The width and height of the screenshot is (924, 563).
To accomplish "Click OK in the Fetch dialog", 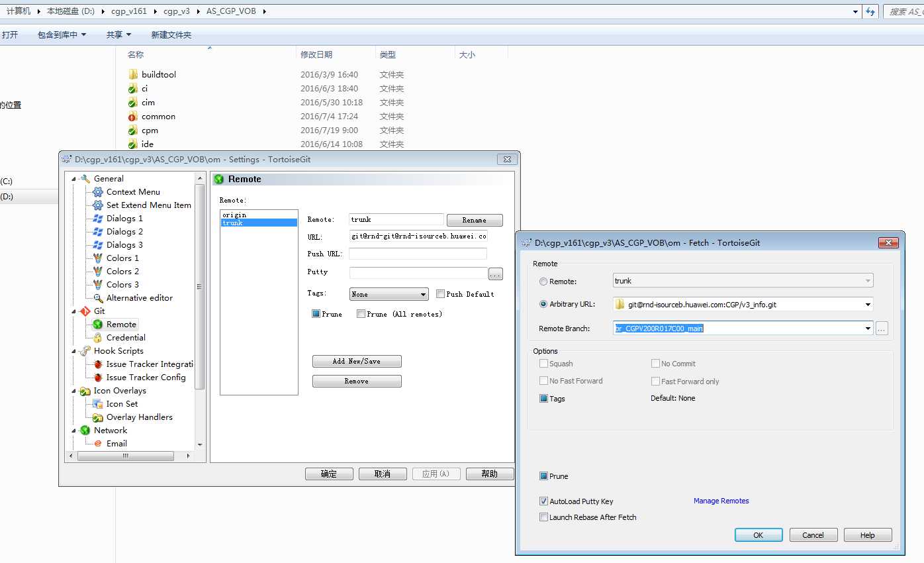I will (759, 535).
